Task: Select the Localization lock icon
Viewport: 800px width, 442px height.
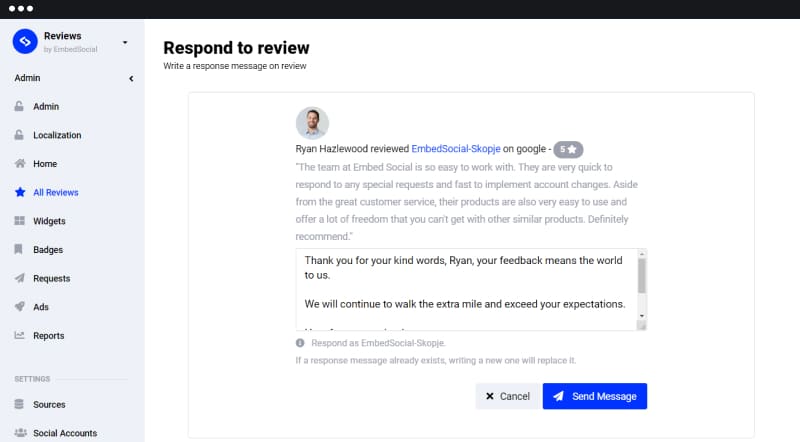Action: [19, 135]
